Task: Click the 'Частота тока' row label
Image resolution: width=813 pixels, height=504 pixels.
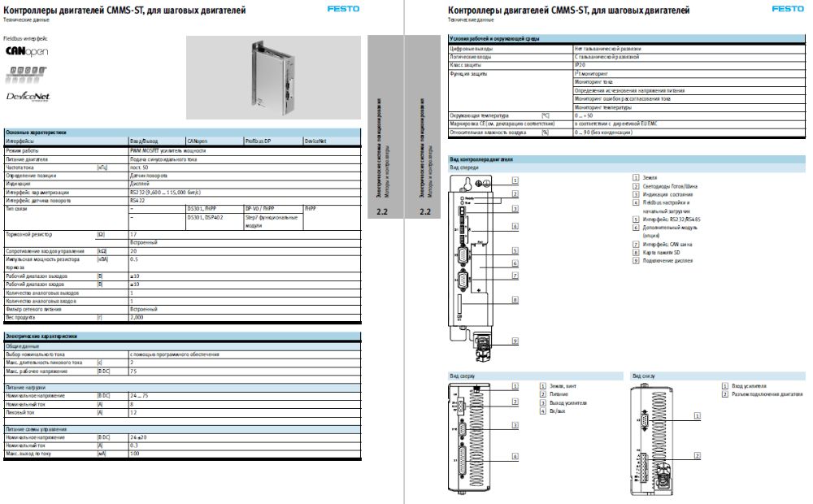Action: 20,167
